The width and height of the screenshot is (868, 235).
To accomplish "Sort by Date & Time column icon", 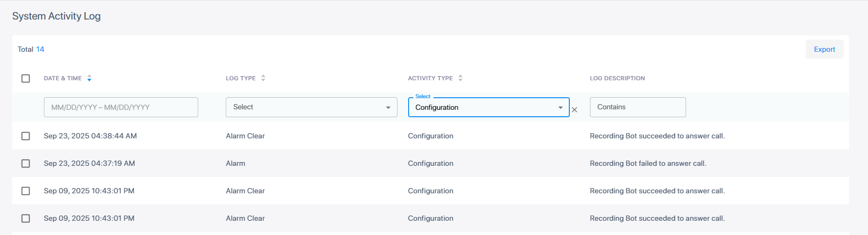I will (x=89, y=78).
